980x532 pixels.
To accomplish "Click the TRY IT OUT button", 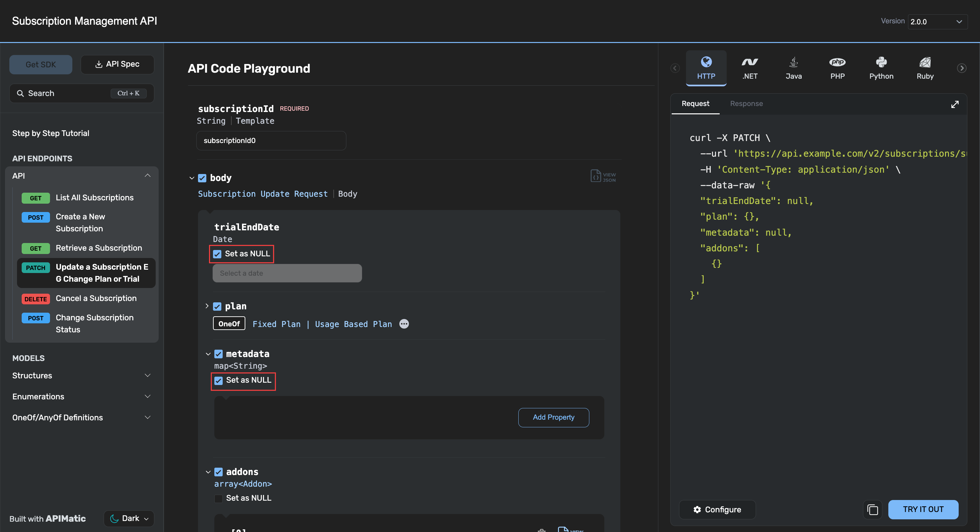I will (923, 509).
